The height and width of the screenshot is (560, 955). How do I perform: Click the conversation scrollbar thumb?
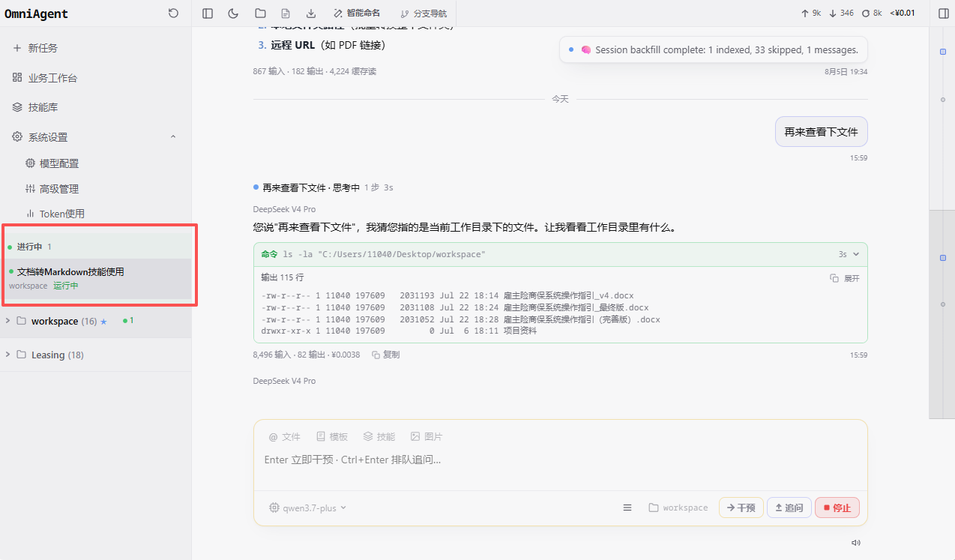pos(942,314)
